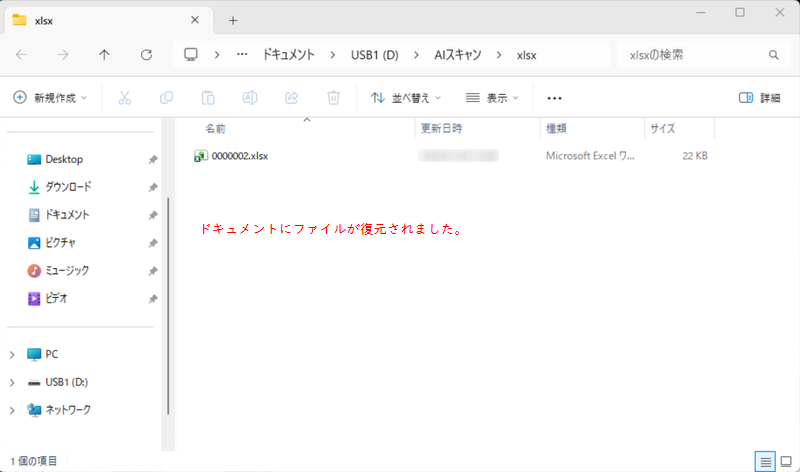Viewport: 800px width, 472px height.
Task: Click the Copy icon in toolbar
Action: [167, 98]
